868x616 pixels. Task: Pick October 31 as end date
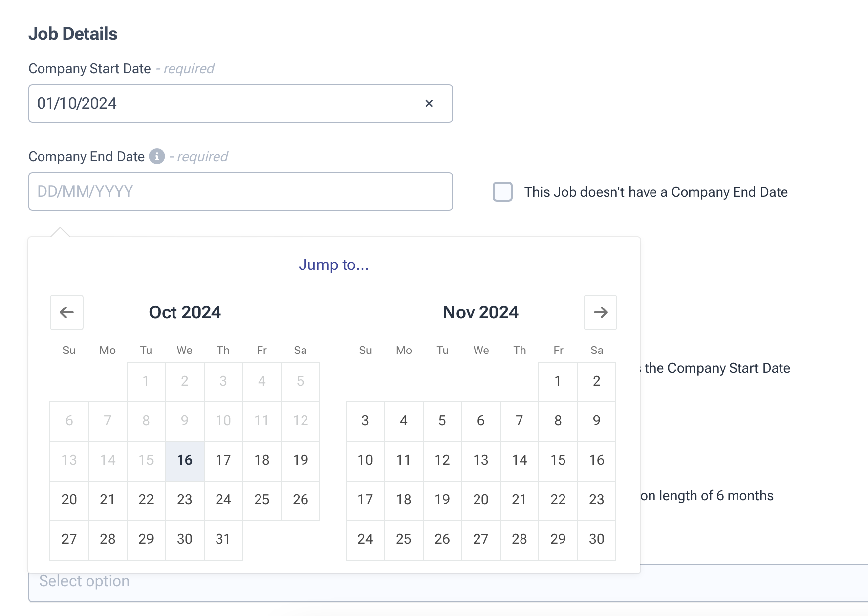coord(223,539)
